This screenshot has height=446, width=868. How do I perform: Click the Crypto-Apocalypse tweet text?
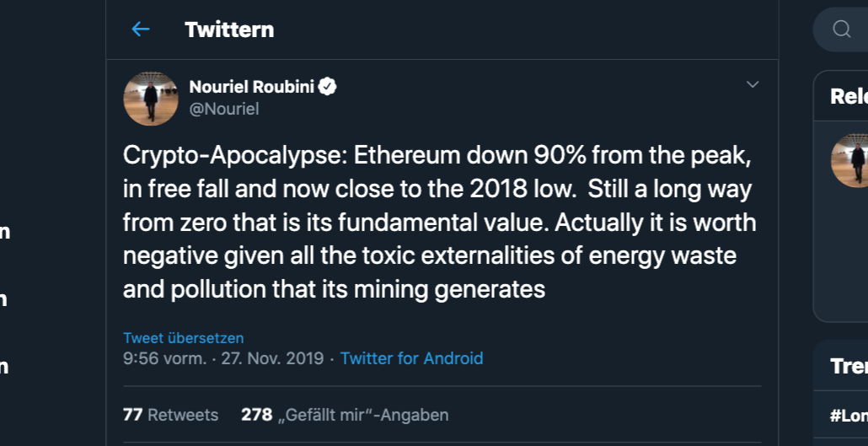[x=439, y=223]
